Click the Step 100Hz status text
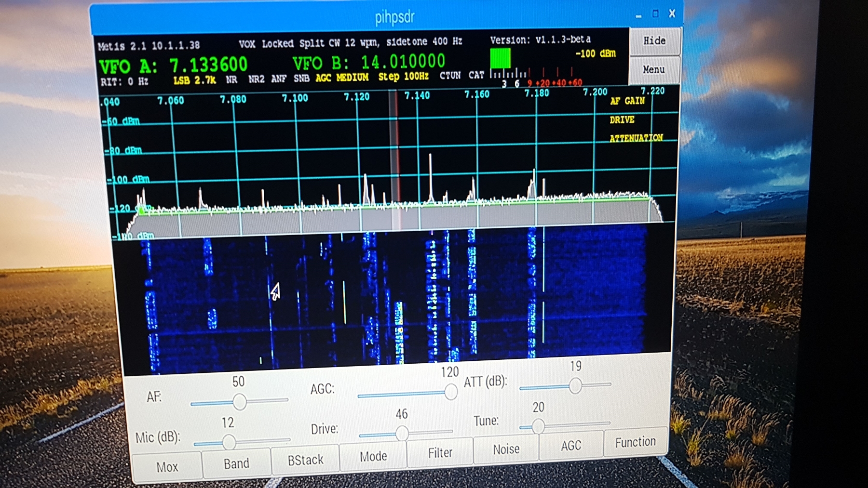 click(x=403, y=76)
